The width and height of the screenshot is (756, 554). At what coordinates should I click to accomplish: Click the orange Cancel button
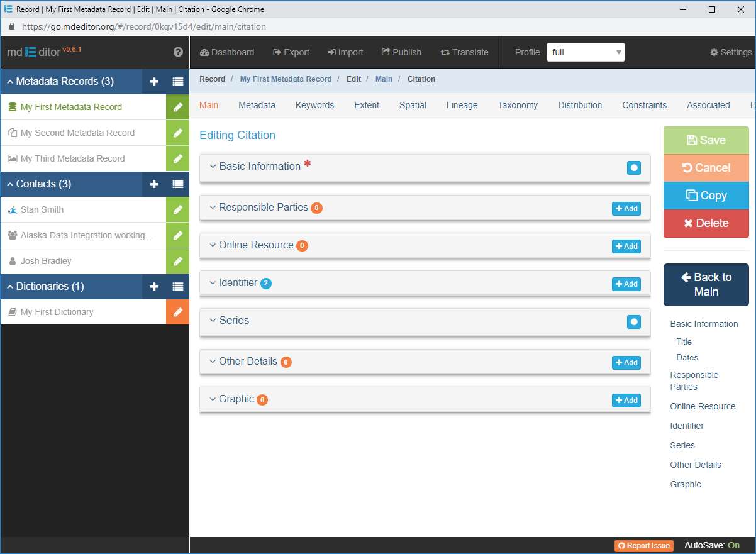[x=706, y=168]
